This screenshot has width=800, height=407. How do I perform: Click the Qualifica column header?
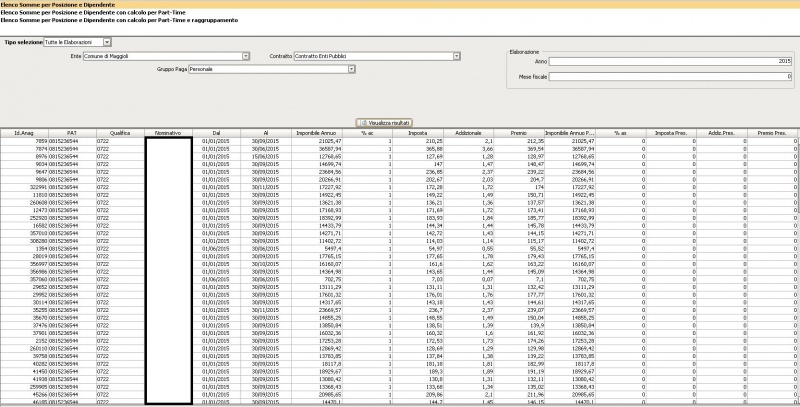(120, 132)
